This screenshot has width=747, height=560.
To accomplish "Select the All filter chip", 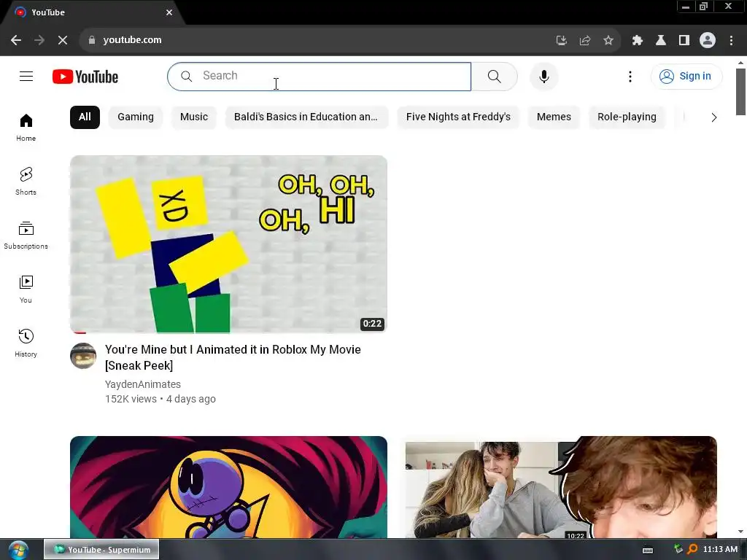I will pos(85,117).
